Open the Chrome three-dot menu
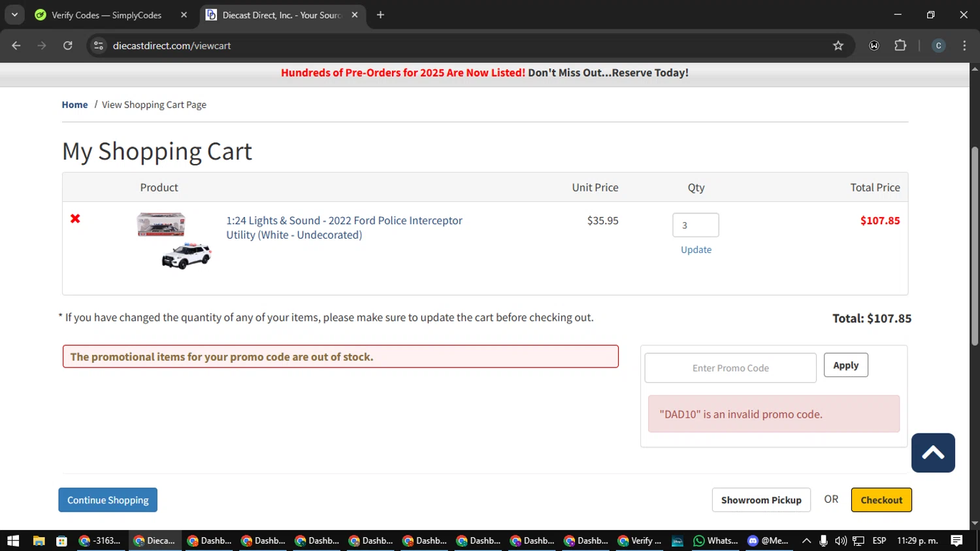Screen dimensions: 980x551 coord(964,46)
